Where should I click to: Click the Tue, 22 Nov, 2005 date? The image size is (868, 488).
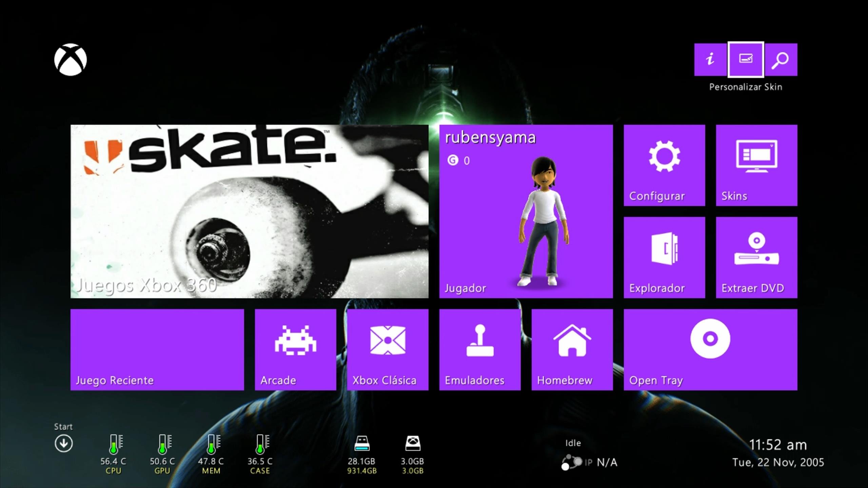pos(778,463)
